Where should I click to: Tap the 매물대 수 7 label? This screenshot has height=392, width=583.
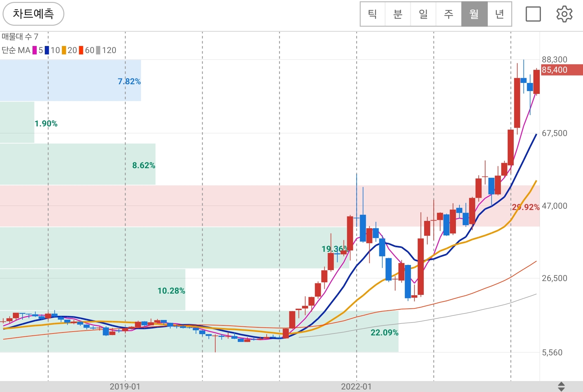[x=20, y=37]
